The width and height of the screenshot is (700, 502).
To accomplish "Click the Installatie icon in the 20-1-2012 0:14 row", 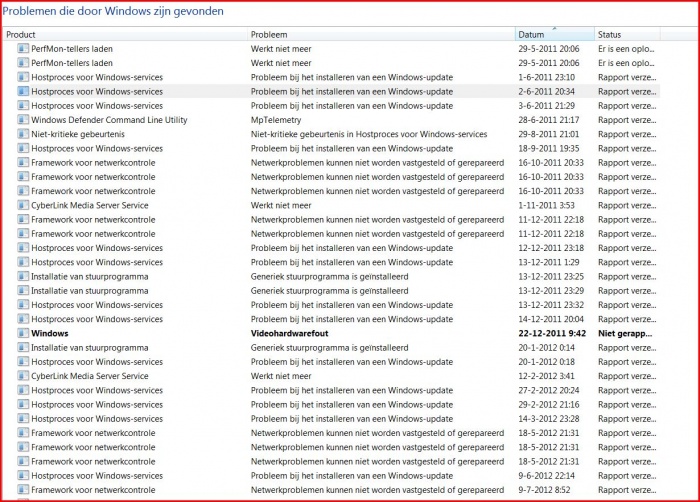I will tap(23, 347).
